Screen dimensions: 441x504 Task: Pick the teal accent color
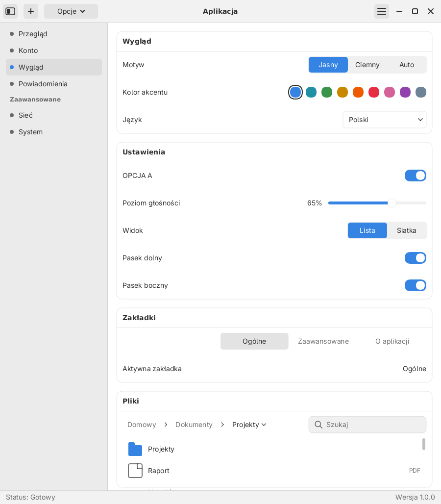pos(311,92)
